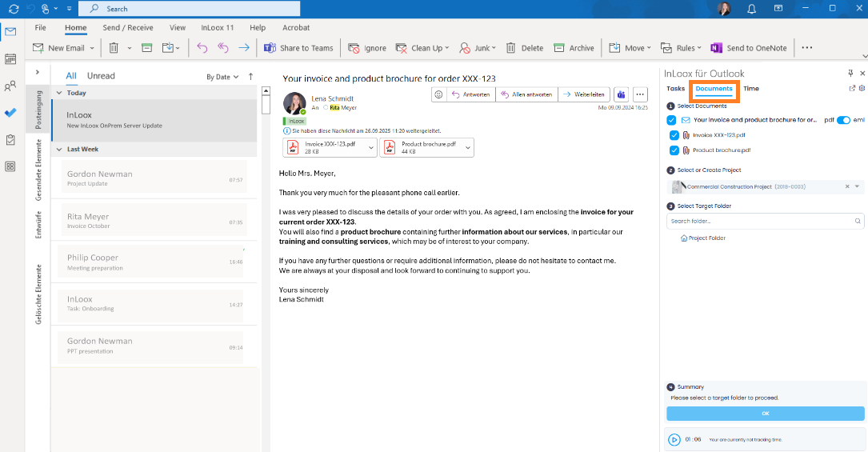Open more actions ellipsis in message header

tap(640, 94)
